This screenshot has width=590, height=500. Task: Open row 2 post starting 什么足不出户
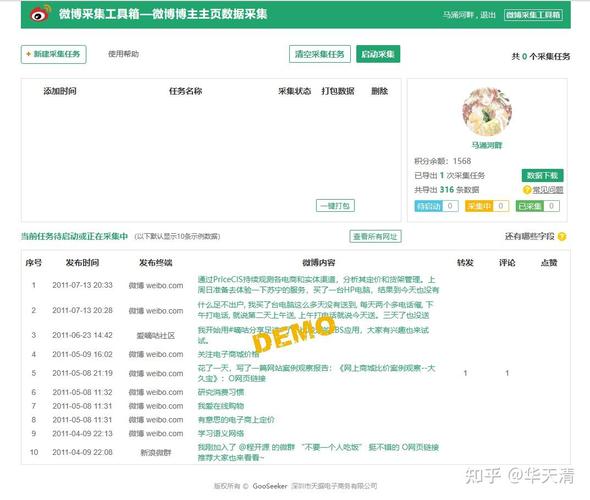pyautogui.click(x=315, y=310)
